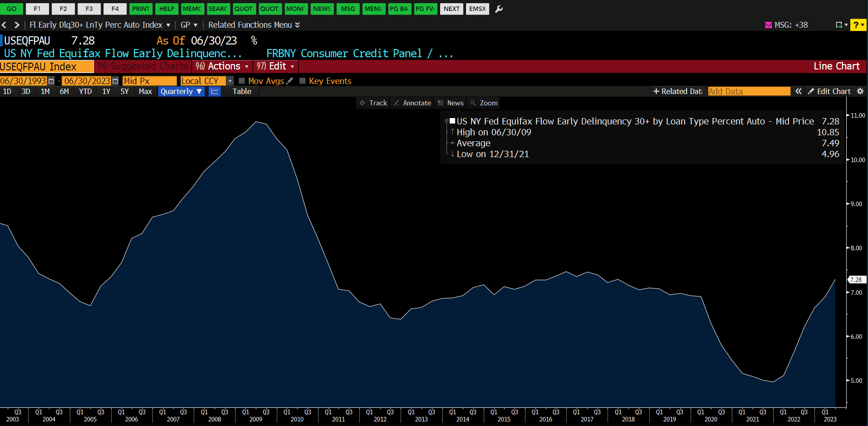Open start date calendar picker icon
Screen dimensions: 868x426
tap(51, 81)
